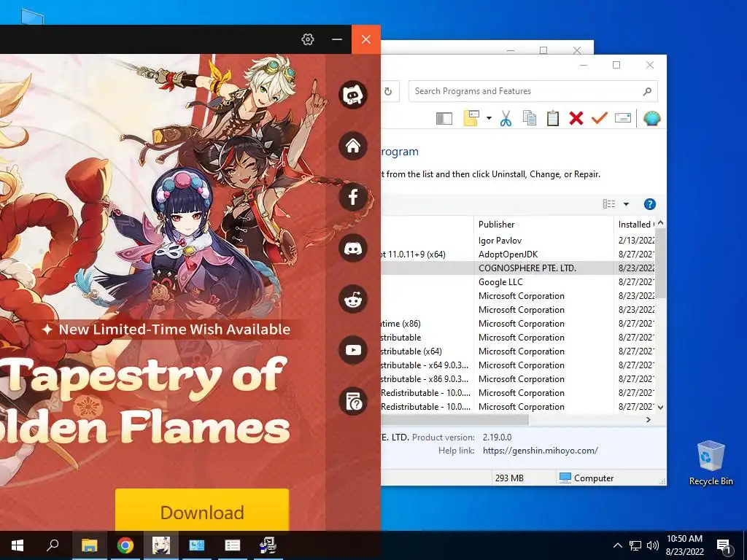This screenshot has width=747, height=560.
Task: Open the view options dropdown arrow
Action: coord(626,204)
